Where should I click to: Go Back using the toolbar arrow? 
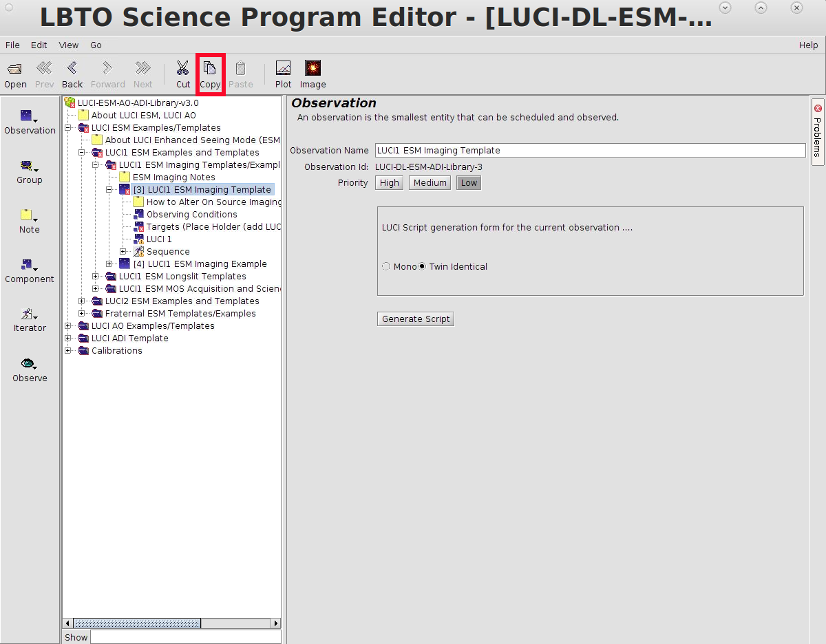pyautogui.click(x=72, y=74)
